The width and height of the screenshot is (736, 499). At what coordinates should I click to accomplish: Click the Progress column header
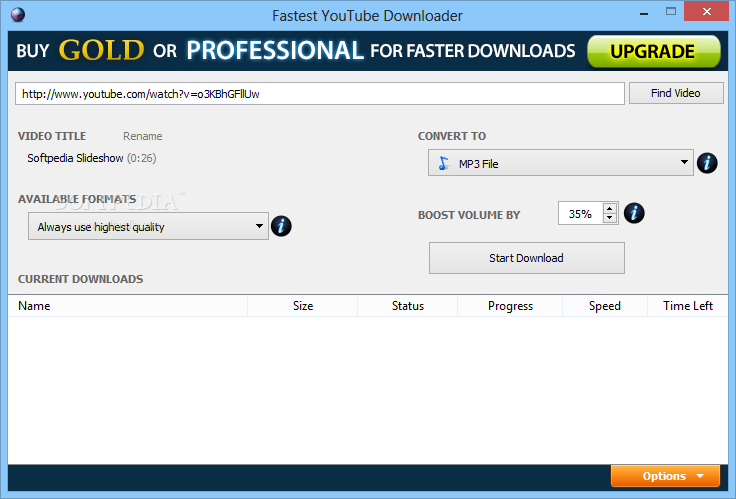pos(510,306)
